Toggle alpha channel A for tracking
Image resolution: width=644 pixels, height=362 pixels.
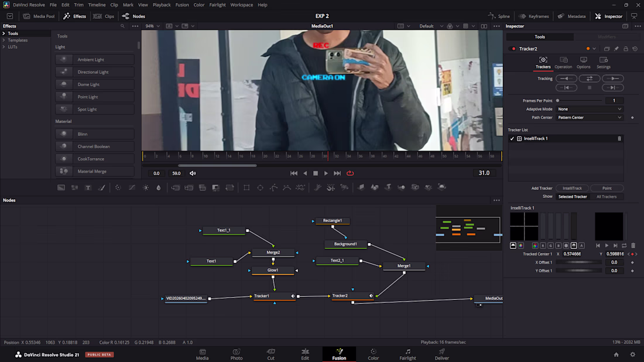(581, 245)
